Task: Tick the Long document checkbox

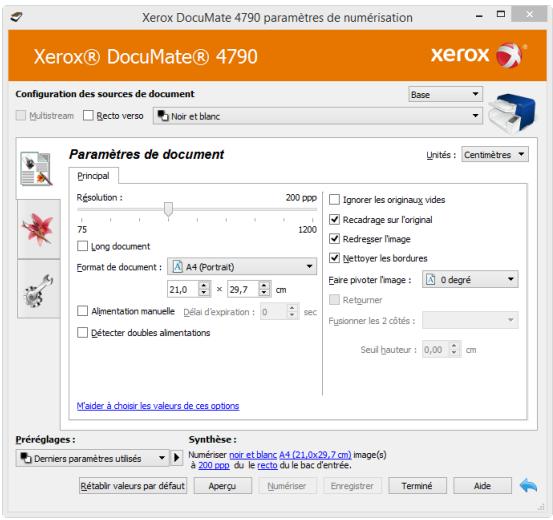Action: coord(83,246)
